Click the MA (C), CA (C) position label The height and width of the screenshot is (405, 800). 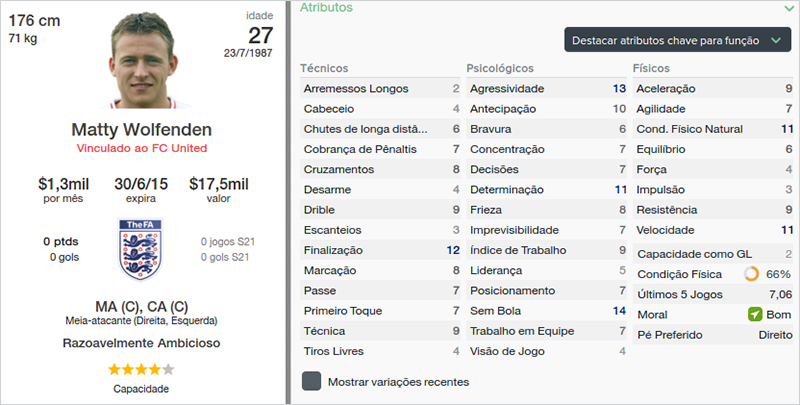click(x=140, y=304)
